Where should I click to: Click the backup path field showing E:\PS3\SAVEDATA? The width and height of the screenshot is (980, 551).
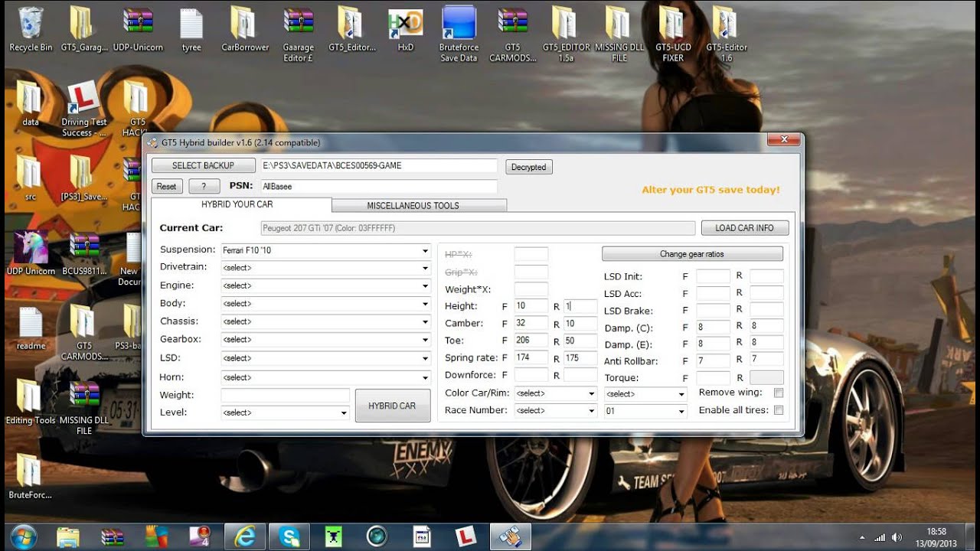coord(378,165)
